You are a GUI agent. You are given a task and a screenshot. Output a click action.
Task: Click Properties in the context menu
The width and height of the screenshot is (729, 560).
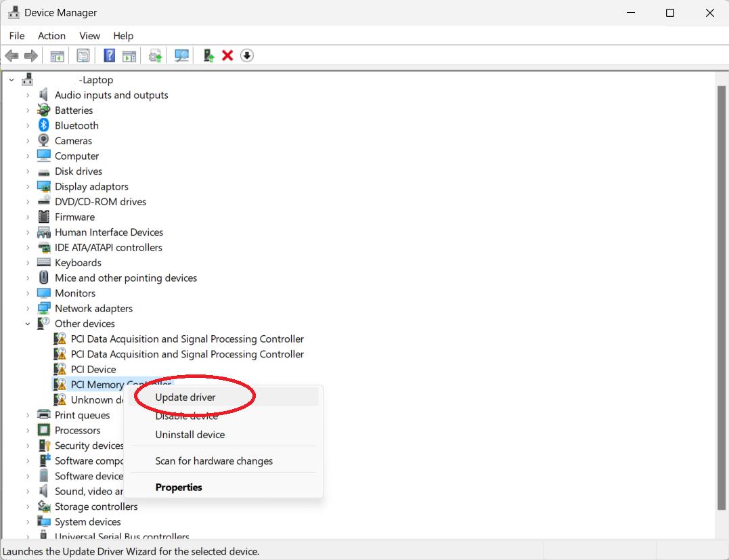pos(179,487)
